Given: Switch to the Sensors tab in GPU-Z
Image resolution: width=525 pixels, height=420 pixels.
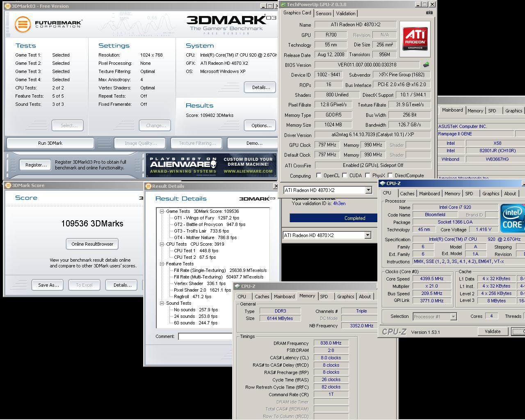Looking at the screenshot, I should [324, 14].
